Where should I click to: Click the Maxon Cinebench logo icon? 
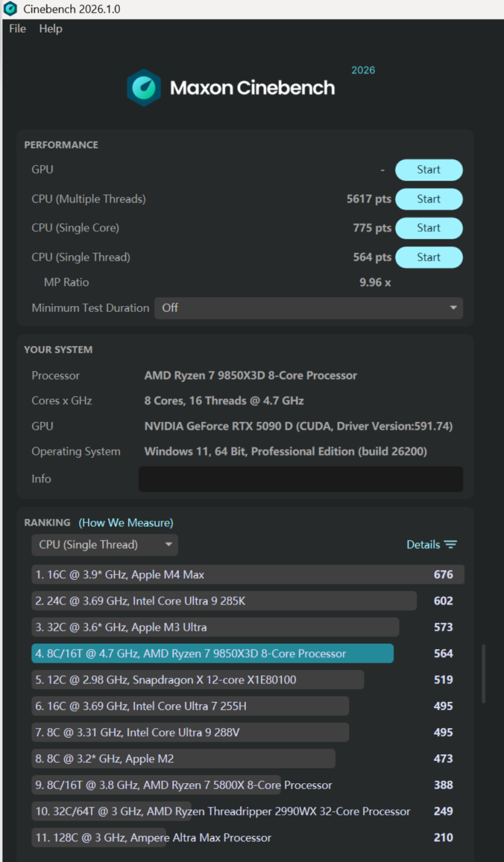(x=144, y=88)
